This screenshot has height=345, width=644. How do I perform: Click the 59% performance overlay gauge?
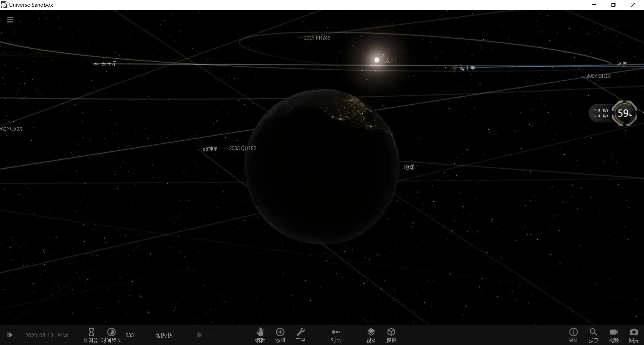click(625, 113)
